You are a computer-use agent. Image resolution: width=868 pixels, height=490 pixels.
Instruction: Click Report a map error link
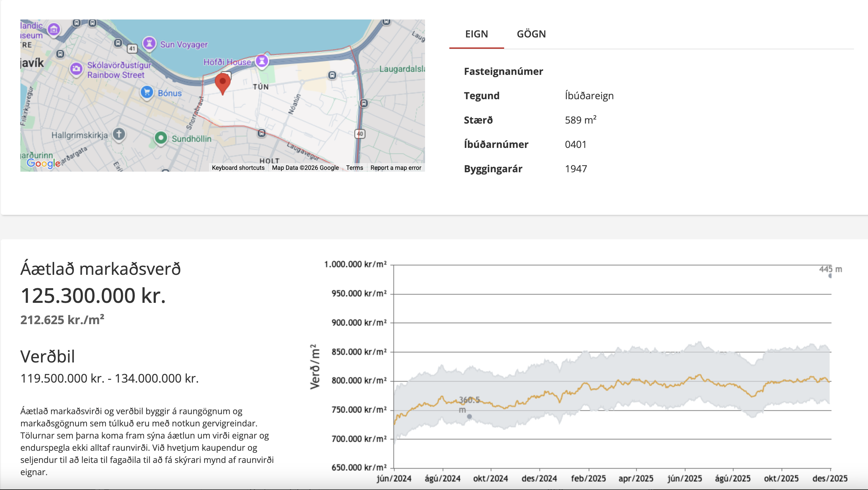(396, 167)
